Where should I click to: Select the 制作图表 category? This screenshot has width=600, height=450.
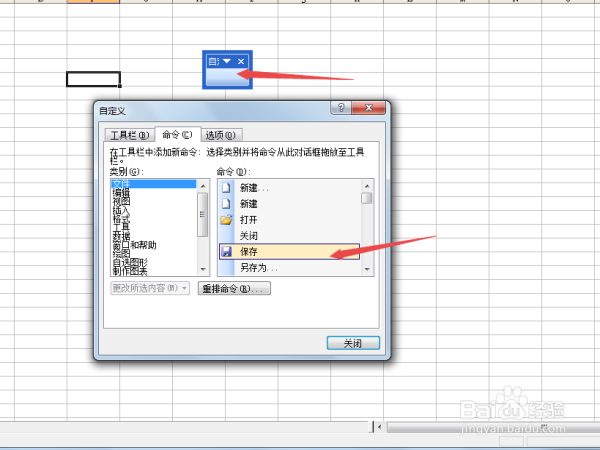click(153, 271)
